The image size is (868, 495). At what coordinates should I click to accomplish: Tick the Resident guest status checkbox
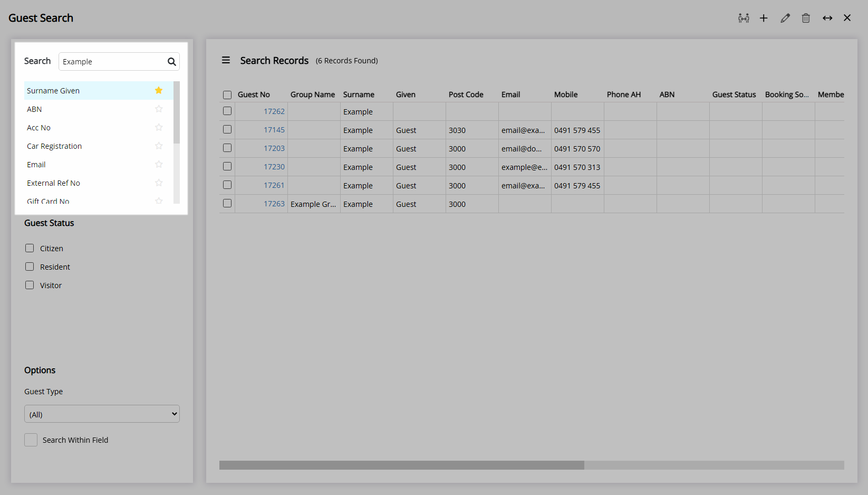[x=30, y=266]
